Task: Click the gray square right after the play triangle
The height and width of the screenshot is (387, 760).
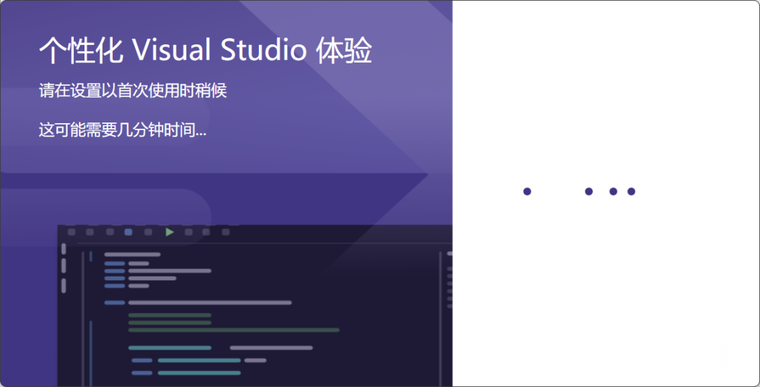Action: click(x=189, y=232)
